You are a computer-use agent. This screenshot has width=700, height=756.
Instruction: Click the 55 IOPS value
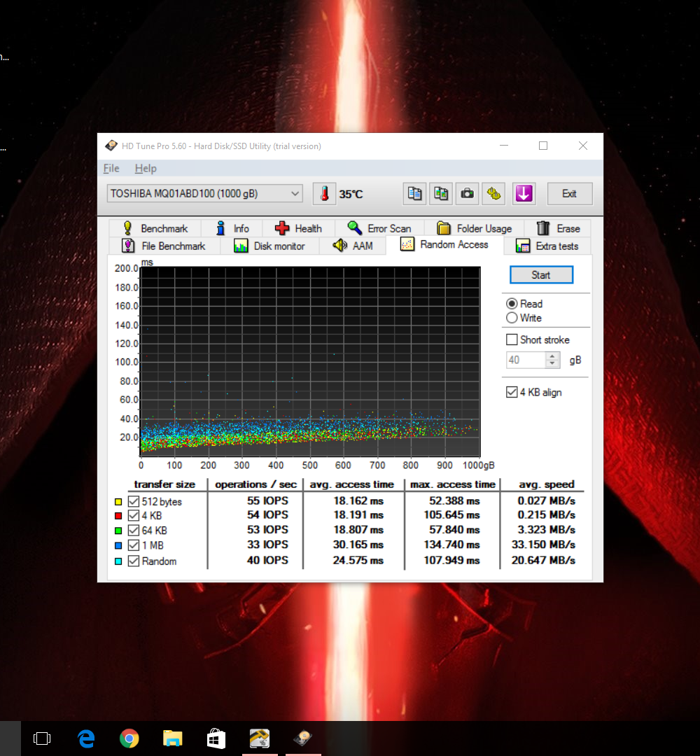coord(267,500)
